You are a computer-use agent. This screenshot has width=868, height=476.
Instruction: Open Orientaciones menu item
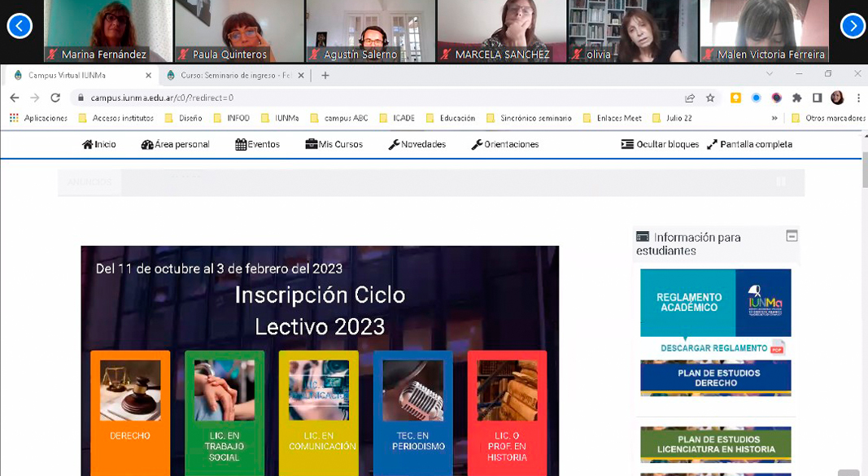(505, 145)
